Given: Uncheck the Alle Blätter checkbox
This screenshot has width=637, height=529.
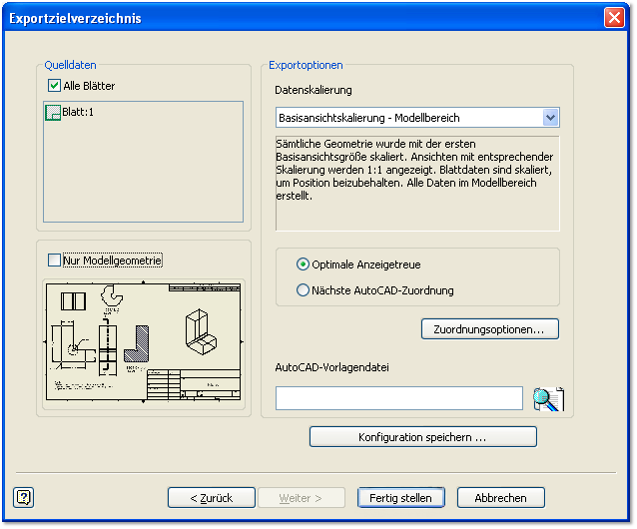Looking at the screenshot, I should (55, 86).
